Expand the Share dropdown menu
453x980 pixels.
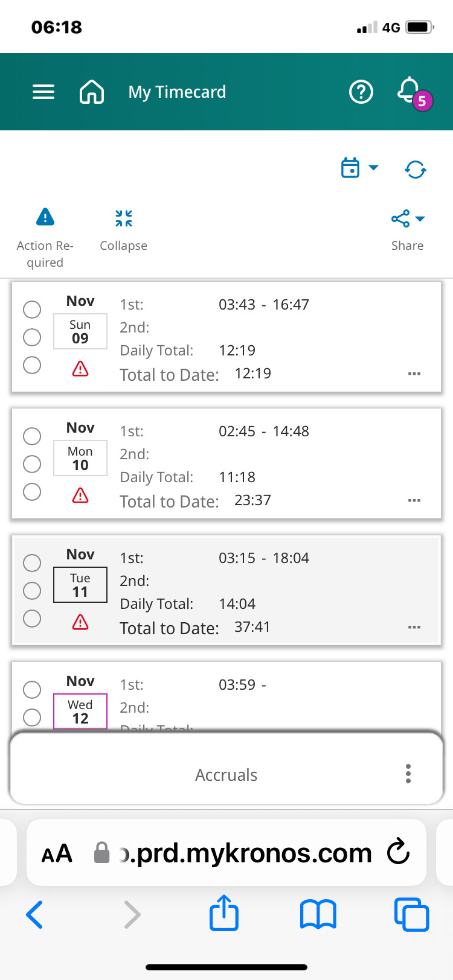[408, 218]
